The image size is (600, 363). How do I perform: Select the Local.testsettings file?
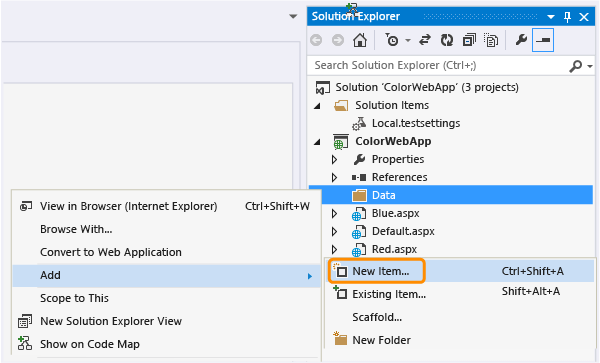click(x=416, y=123)
